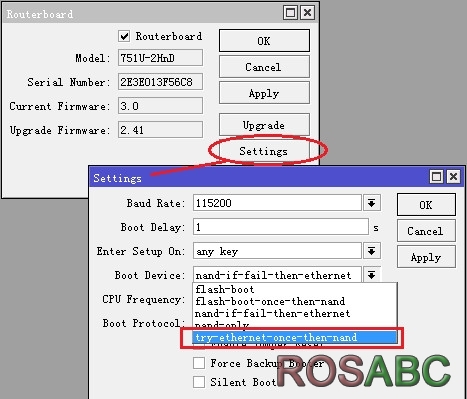Screen dimensions: 467x399
Task: Toggle the Routerboard checkbox
Action: [x=124, y=36]
